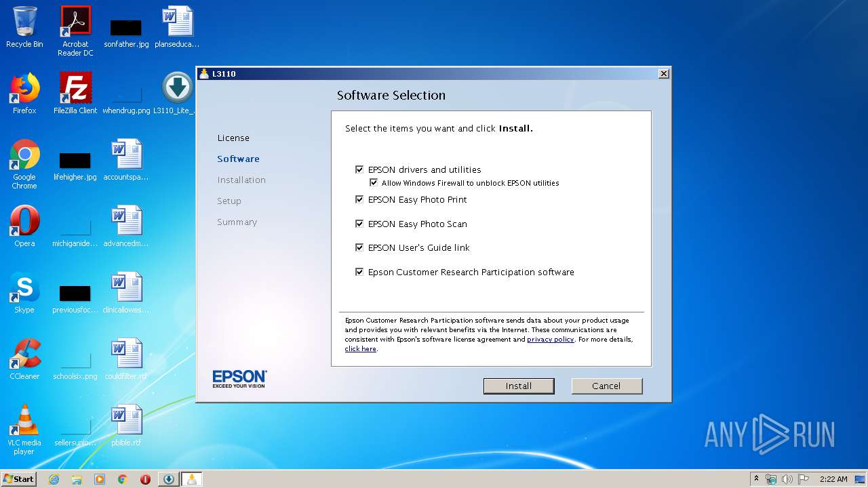Image resolution: width=868 pixels, height=488 pixels.
Task: Uncheck Epson Customer Research Participation software
Action: pos(359,272)
